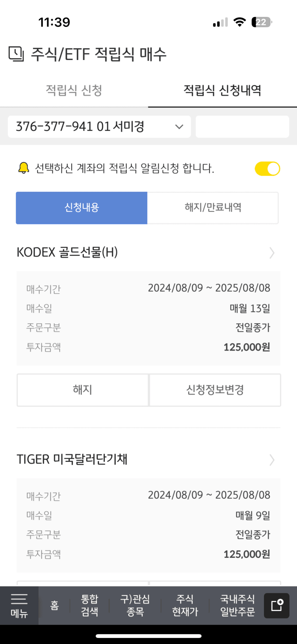Click the dropdown chevron next to 서미경
Viewport: 297px width, 644px height.
point(179,126)
